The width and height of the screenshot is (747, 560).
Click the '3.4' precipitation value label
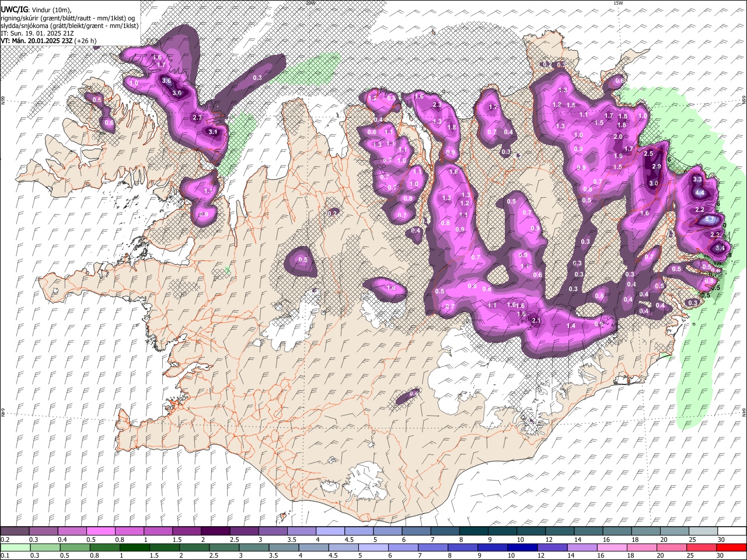point(720,248)
